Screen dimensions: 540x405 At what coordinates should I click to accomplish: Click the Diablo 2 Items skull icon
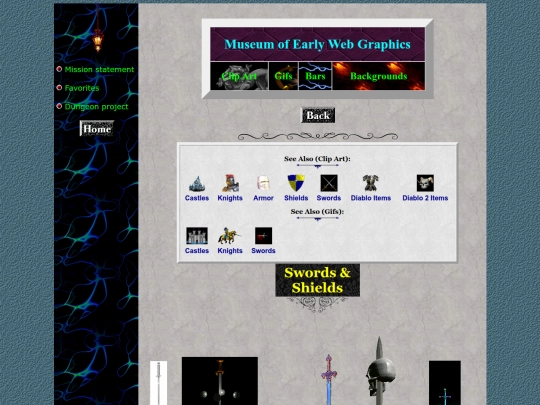[x=425, y=183]
